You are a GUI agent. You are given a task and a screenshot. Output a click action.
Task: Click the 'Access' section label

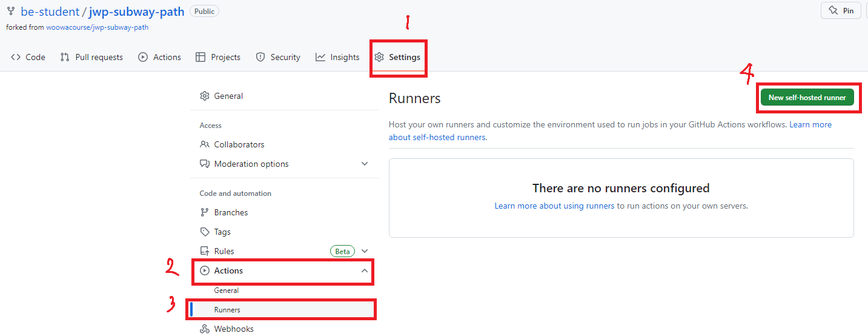point(211,126)
